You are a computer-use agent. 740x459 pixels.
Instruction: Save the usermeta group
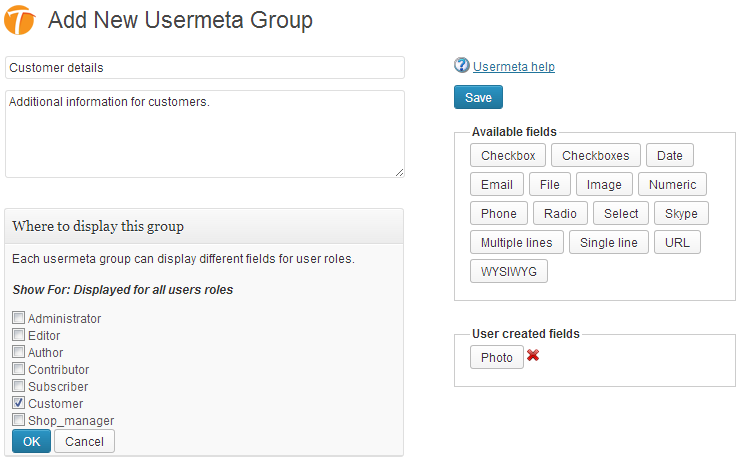[478, 97]
